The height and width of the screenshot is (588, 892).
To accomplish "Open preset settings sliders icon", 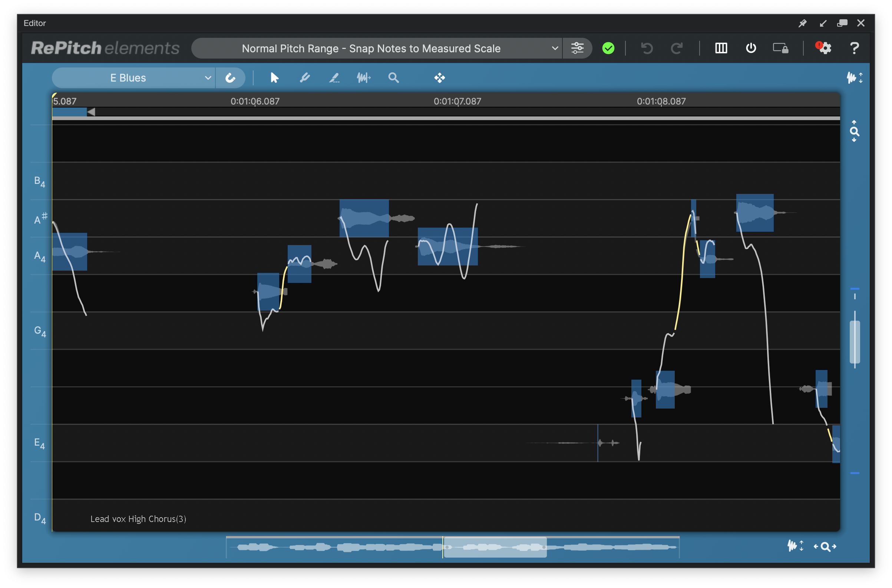I will [577, 48].
